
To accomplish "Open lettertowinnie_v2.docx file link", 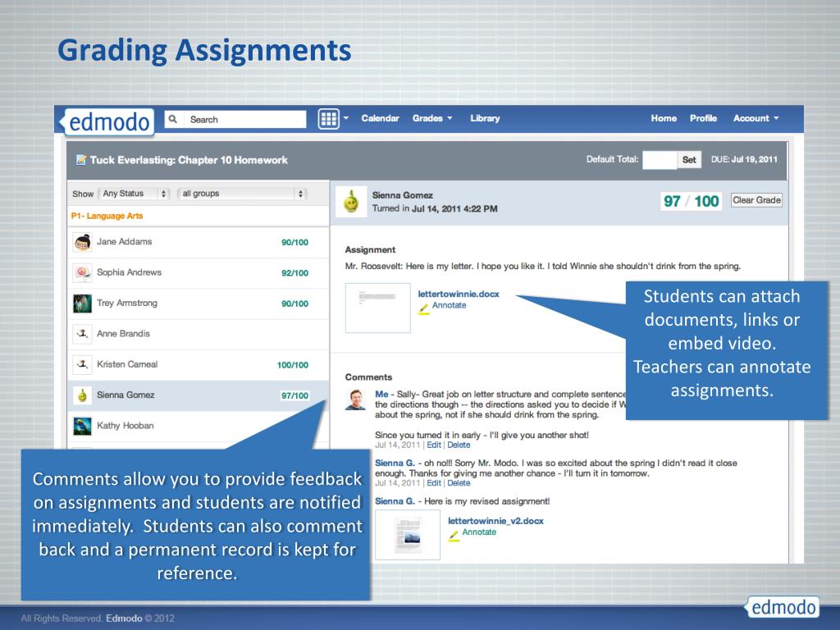I will pos(495,521).
